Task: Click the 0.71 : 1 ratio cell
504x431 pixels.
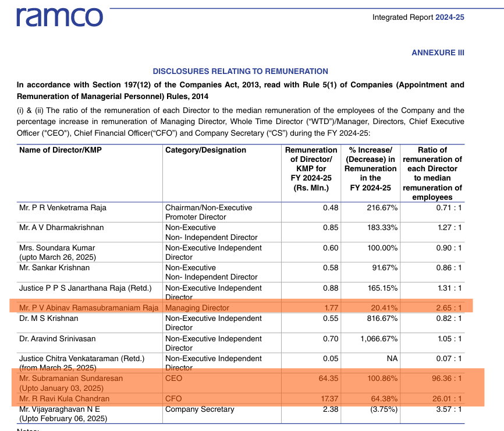Action: click(x=449, y=208)
